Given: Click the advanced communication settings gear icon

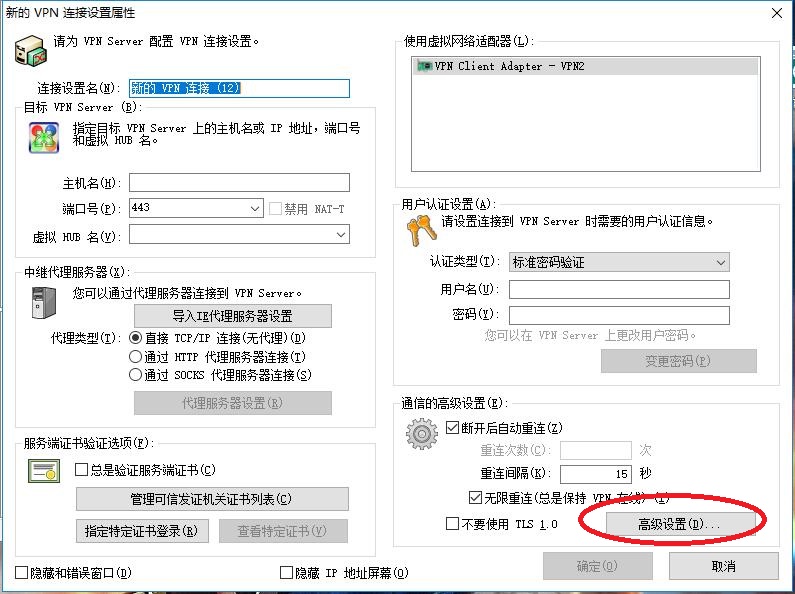Looking at the screenshot, I should [422, 435].
